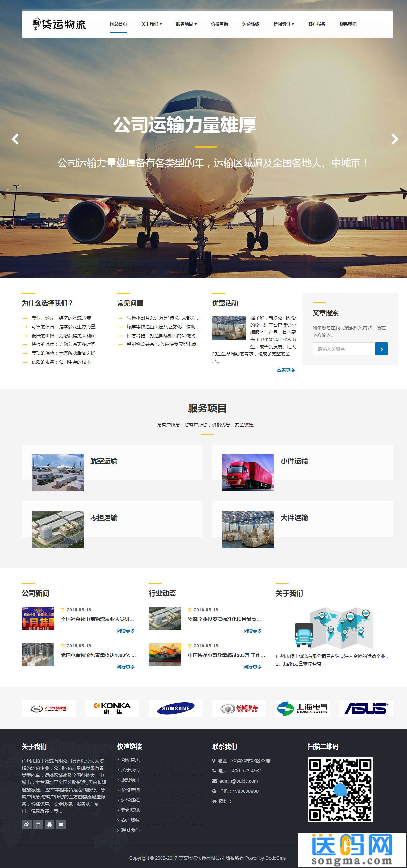Open the 航空运输 service thumbnail

click(58, 473)
